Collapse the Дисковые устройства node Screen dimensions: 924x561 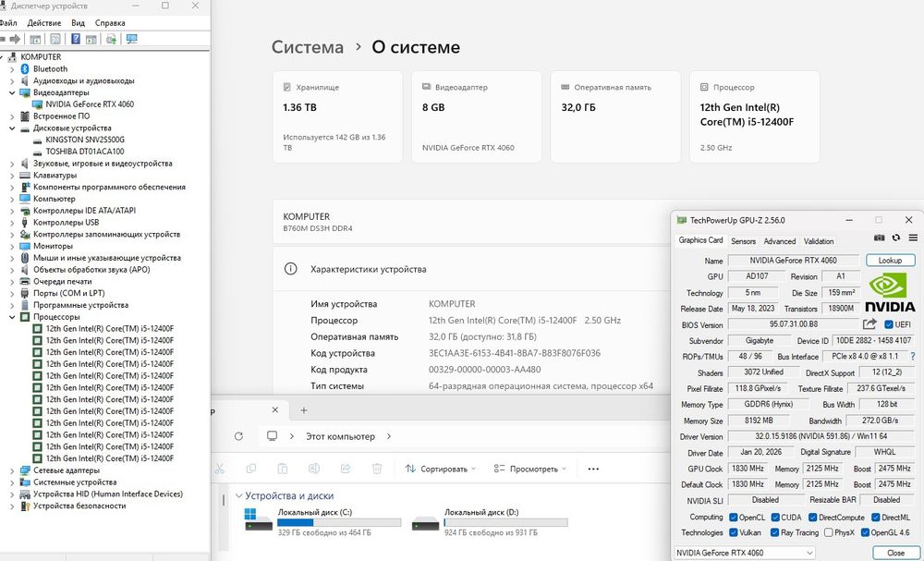pos(12,128)
